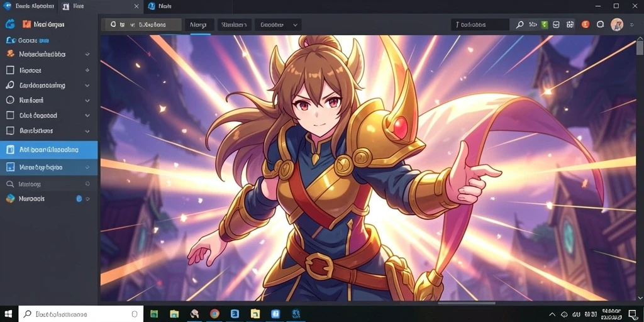Click the vertical scrollbar down arrow

coord(640,297)
